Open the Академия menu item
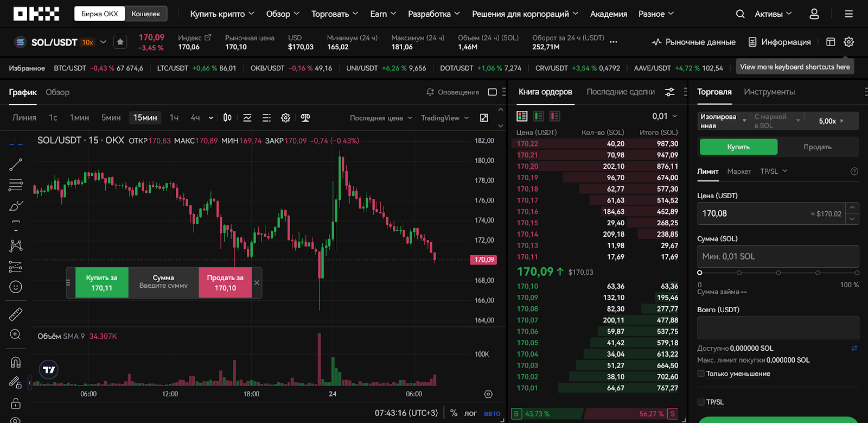 pos(609,14)
